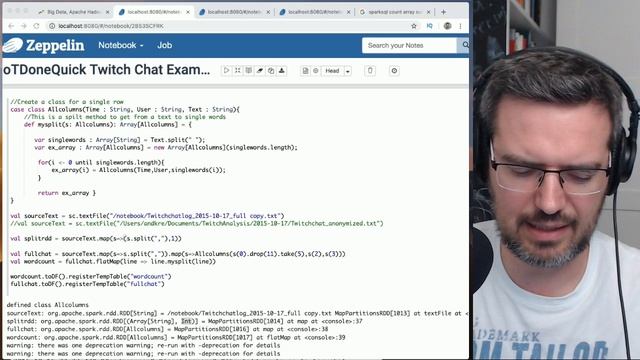
Task: Click the 'return ex_array' line
Action: pyautogui.click(x=67, y=193)
